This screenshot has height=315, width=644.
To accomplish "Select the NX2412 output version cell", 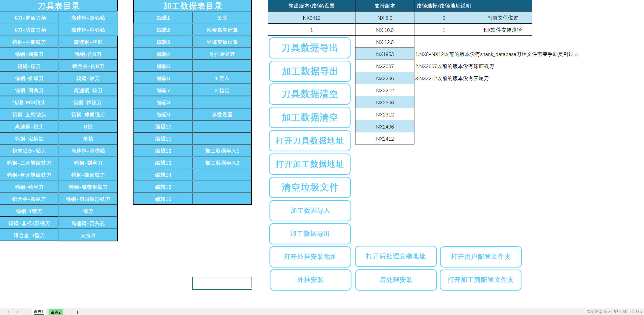I will click(x=311, y=18).
